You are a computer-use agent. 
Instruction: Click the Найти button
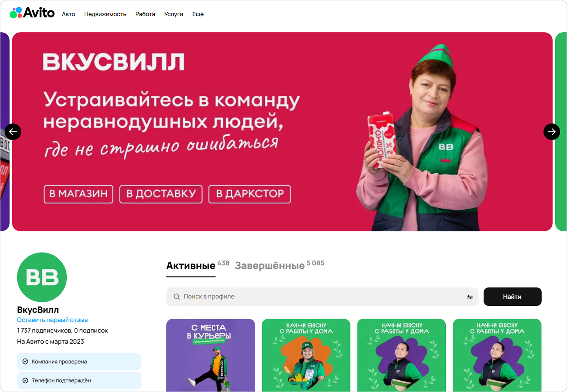tap(512, 297)
